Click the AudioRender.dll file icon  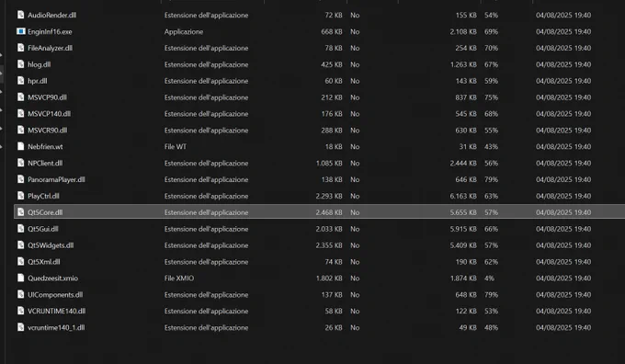pos(21,15)
